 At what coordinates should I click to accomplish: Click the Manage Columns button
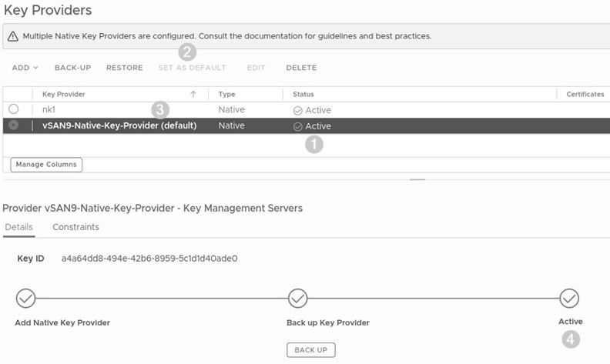[46, 165]
